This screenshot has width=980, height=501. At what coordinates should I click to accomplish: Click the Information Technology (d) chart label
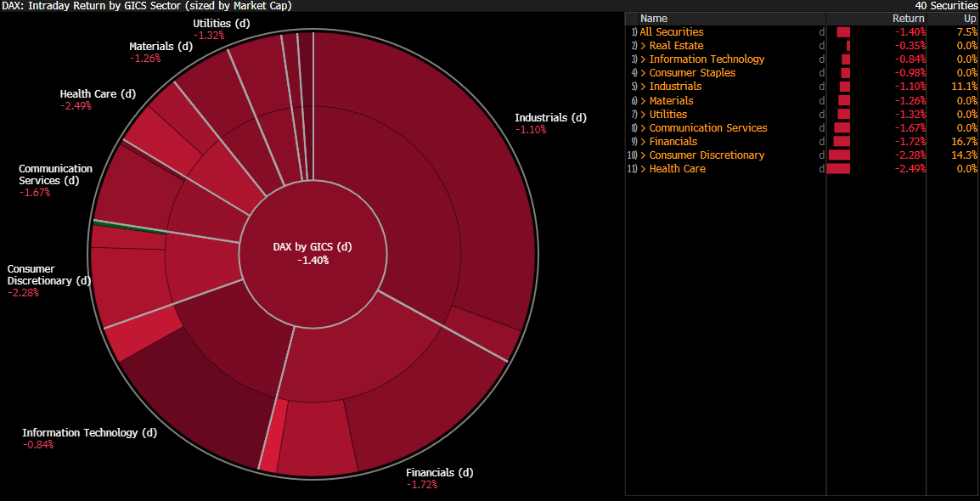pyautogui.click(x=90, y=433)
